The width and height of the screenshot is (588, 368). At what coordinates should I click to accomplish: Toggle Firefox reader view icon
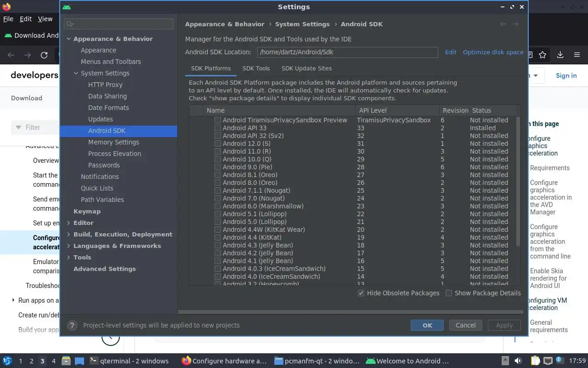point(530,55)
